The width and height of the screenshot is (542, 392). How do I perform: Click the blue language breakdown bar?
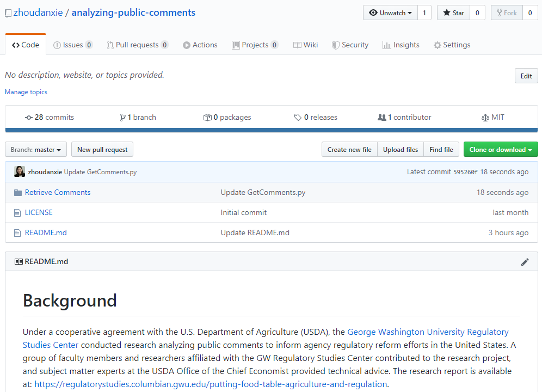tap(272, 130)
